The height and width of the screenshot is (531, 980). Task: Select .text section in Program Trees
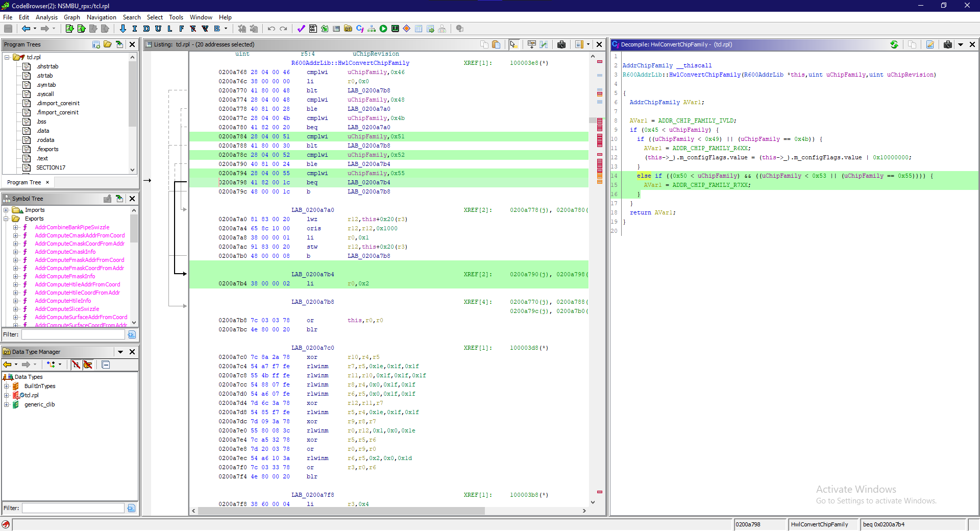(x=42, y=159)
